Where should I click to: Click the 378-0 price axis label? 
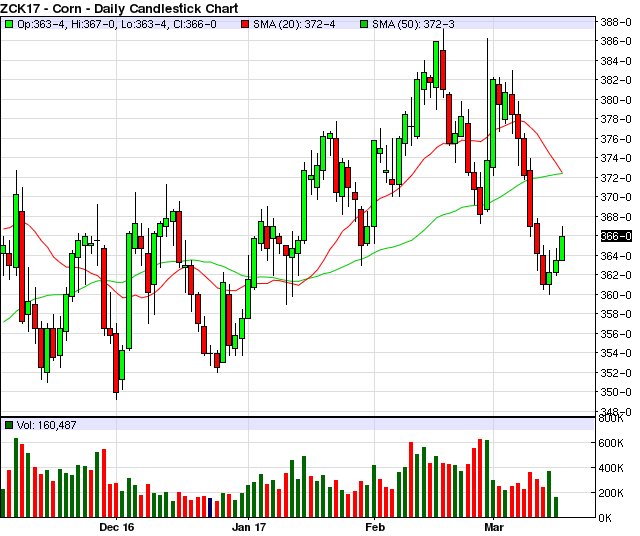pos(616,119)
